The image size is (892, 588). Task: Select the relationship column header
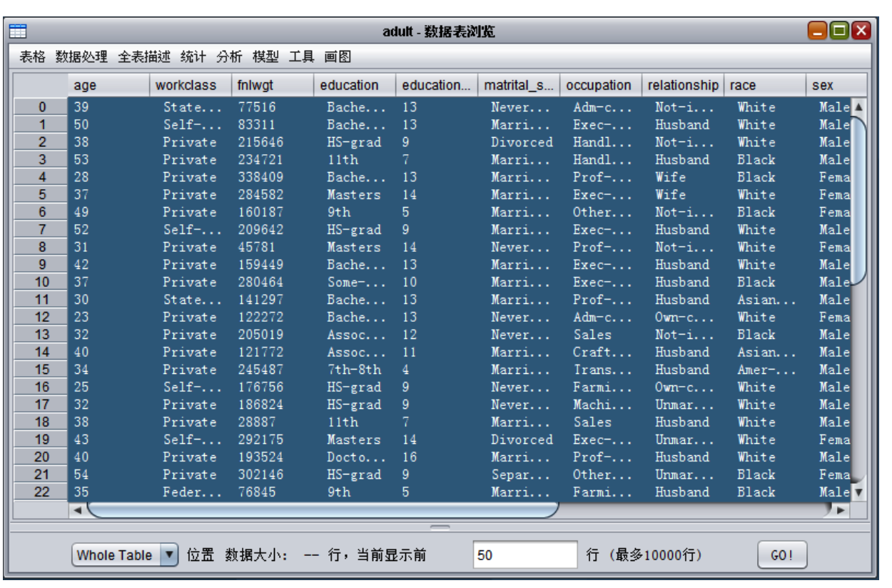(683, 85)
